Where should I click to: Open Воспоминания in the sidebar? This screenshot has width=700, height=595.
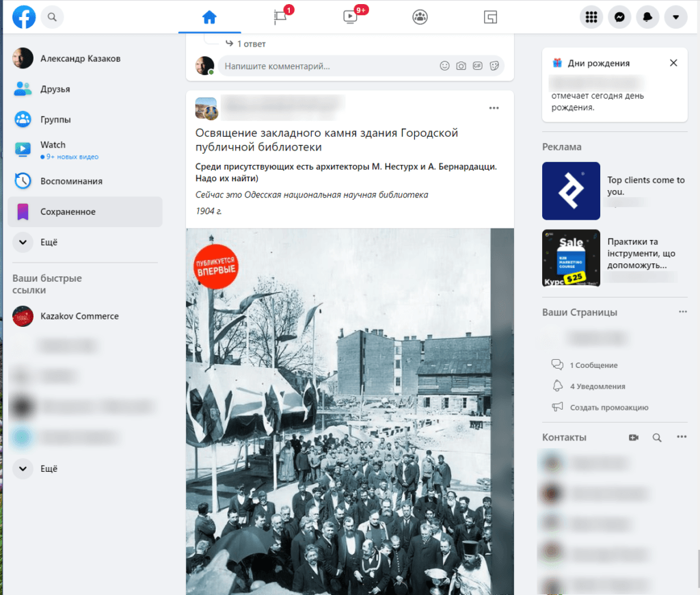pos(85,181)
